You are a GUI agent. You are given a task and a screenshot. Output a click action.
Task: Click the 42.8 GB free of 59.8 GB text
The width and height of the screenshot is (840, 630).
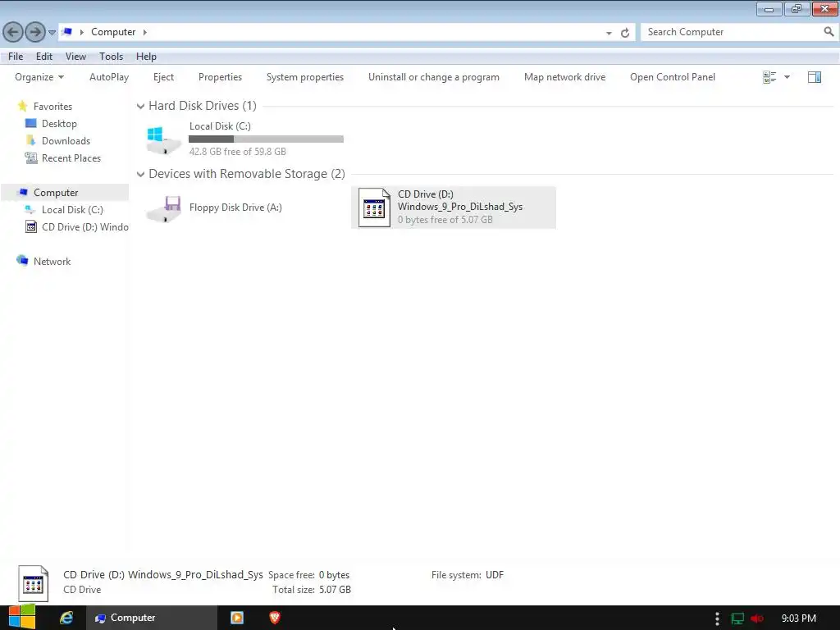tap(237, 152)
